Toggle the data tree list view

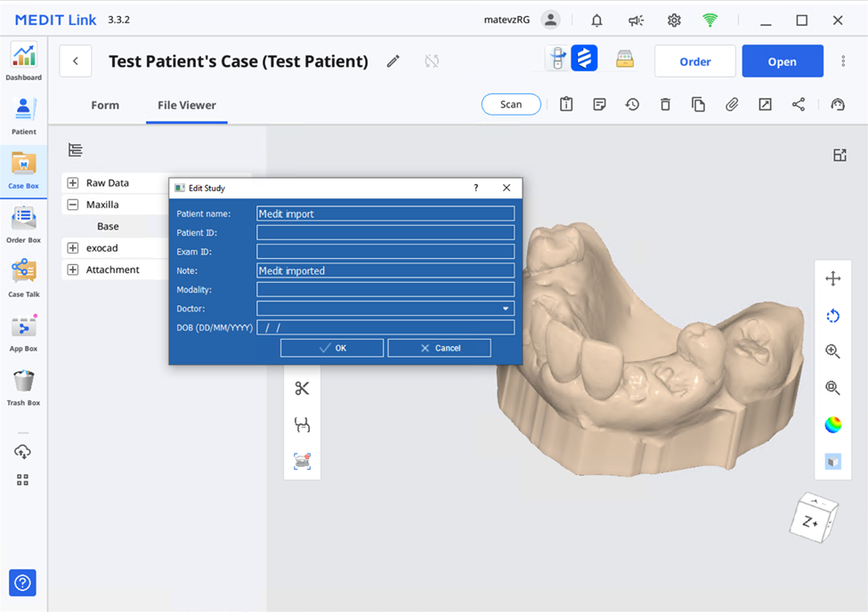click(76, 150)
